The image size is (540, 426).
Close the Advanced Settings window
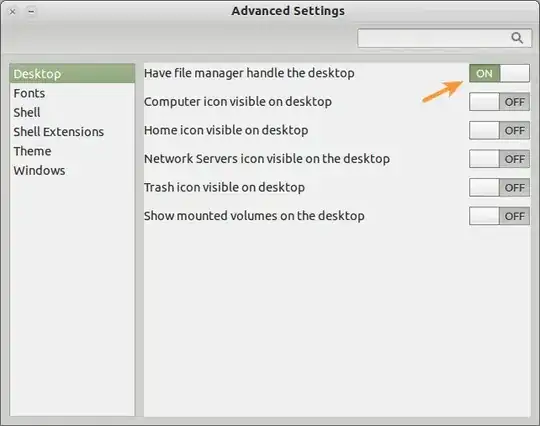(12, 12)
